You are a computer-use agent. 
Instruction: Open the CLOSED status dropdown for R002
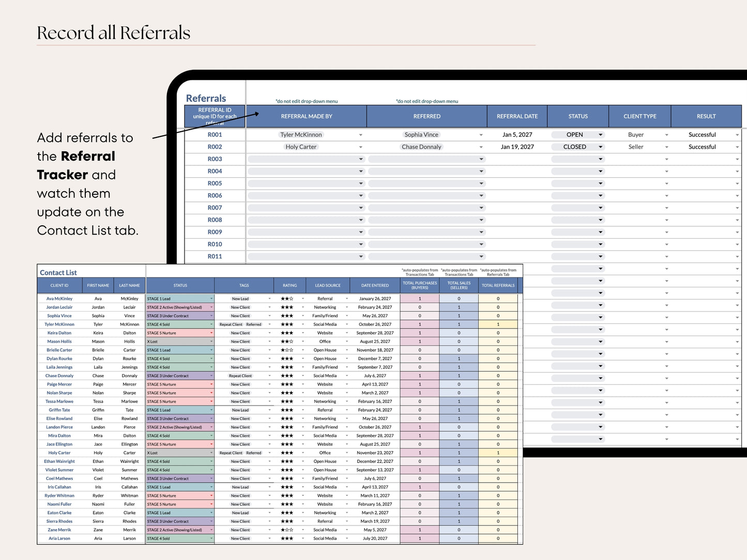[600, 147]
